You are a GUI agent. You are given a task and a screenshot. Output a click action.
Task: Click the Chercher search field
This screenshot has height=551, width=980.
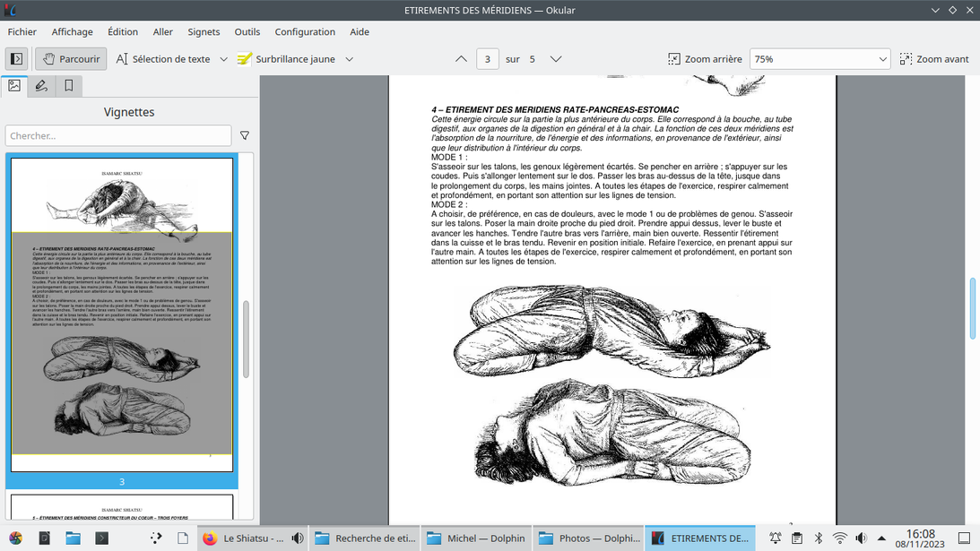click(x=118, y=136)
